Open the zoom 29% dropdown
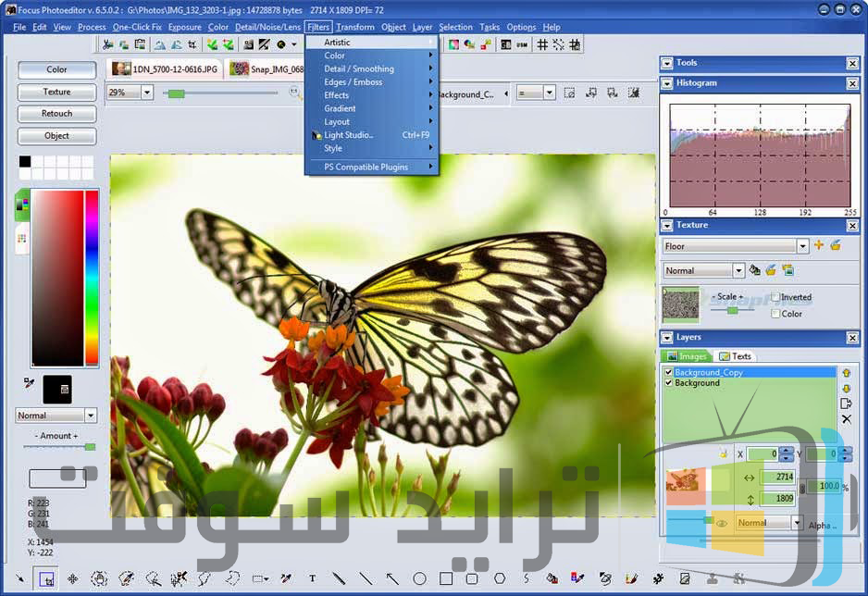Image resolution: width=868 pixels, height=596 pixels. [x=147, y=93]
